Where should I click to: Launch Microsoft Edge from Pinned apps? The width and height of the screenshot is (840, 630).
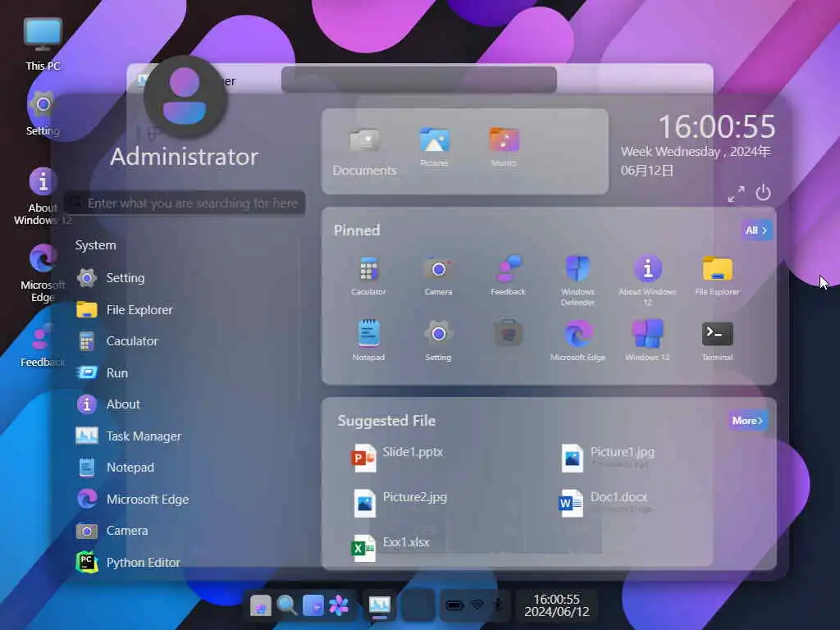577,340
